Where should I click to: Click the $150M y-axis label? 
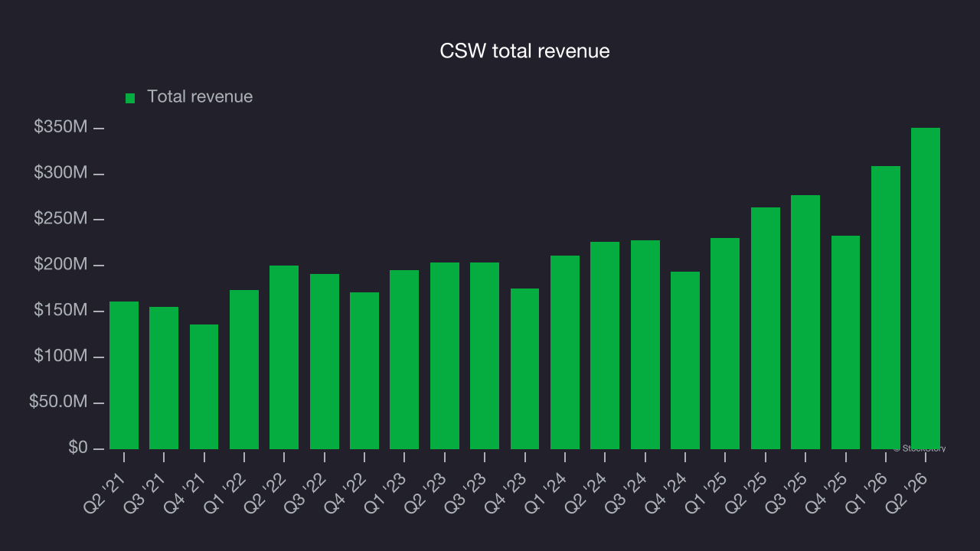coord(60,311)
